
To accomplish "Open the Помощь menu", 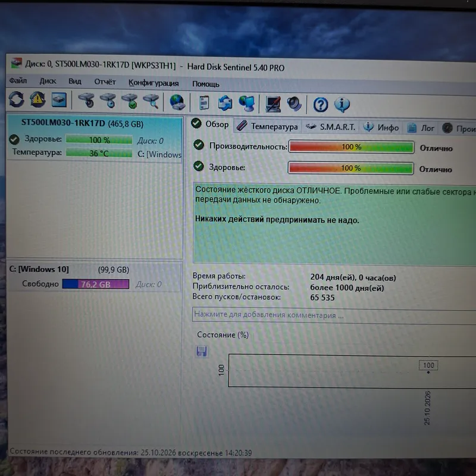I will 206,84.
